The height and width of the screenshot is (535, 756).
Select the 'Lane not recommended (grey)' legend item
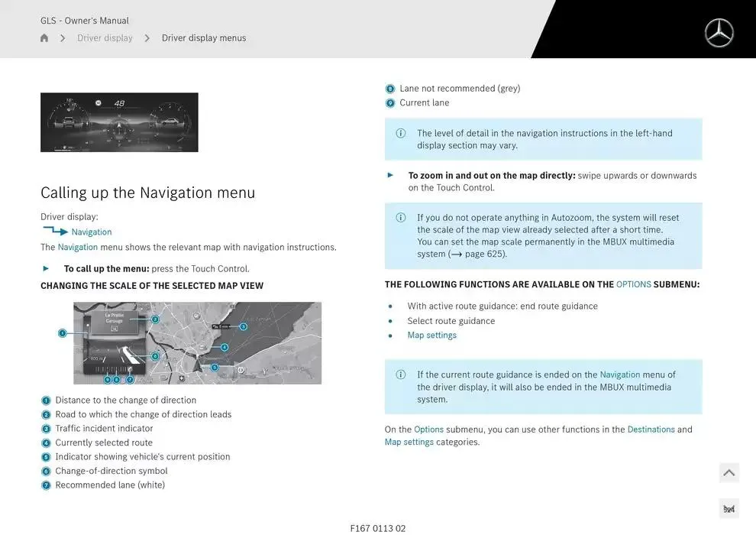coord(460,89)
